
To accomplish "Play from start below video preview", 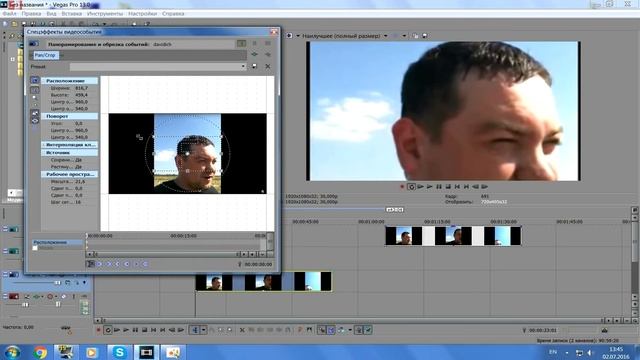I will point(420,187).
